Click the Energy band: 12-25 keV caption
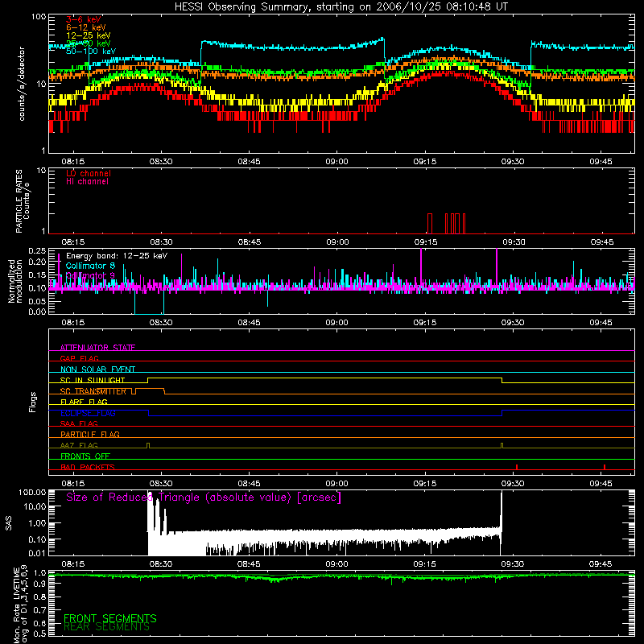Viewport: 644px width, 644px height. pos(117,256)
